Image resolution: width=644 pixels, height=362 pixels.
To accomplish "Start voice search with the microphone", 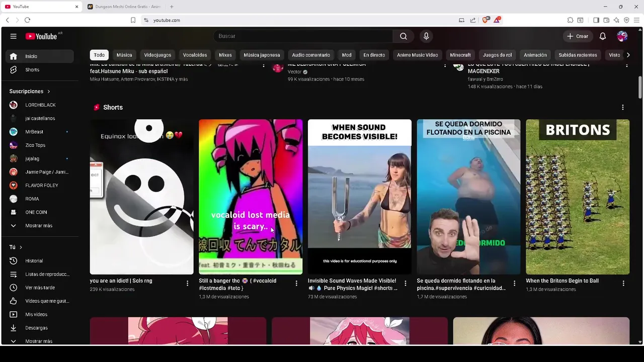I will (x=426, y=36).
